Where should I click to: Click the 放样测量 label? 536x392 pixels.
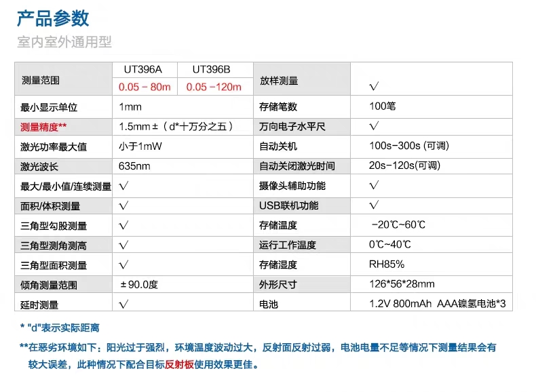279,81
